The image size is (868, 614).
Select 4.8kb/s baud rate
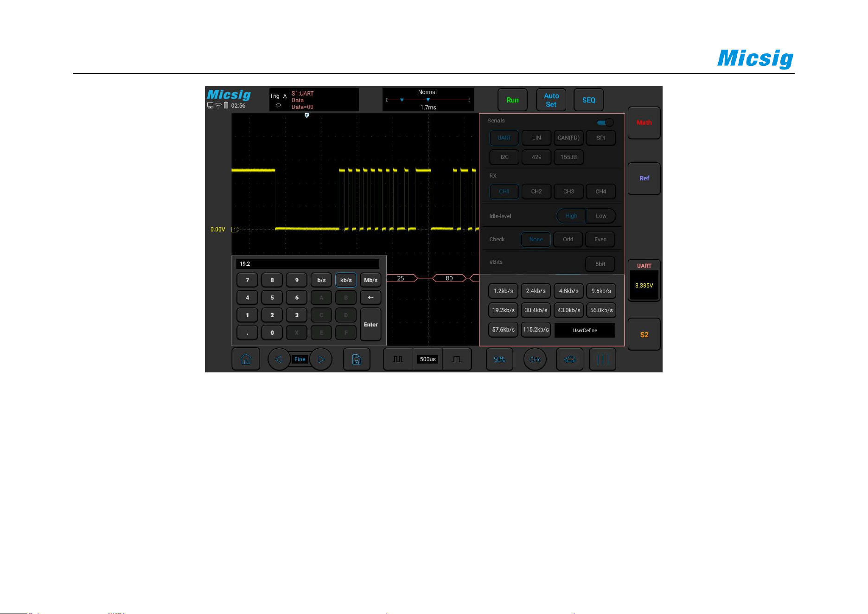coord(568,291)
